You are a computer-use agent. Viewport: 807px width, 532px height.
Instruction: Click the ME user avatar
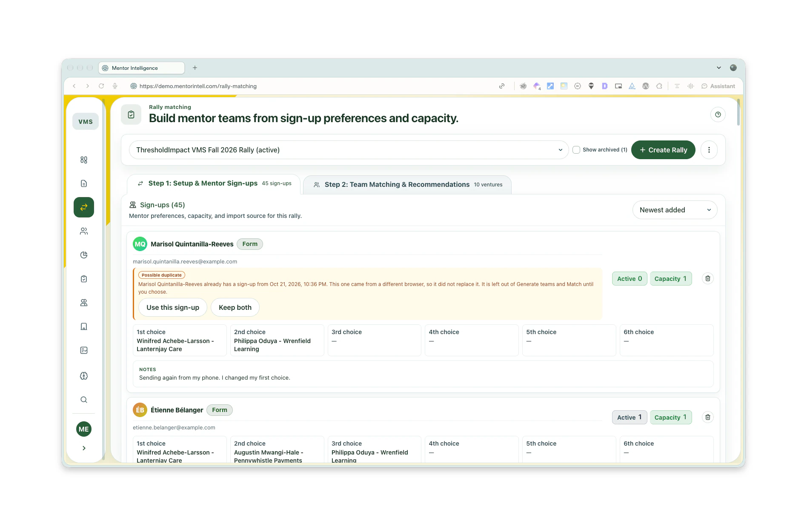click(x=84, y=429)
